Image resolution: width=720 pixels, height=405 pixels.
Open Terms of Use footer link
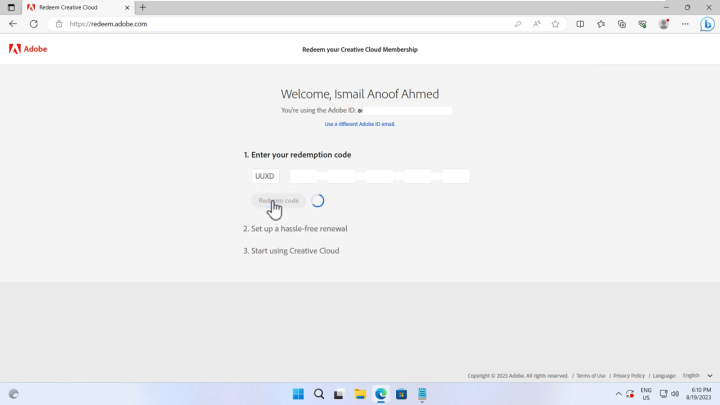click(591, 376)
